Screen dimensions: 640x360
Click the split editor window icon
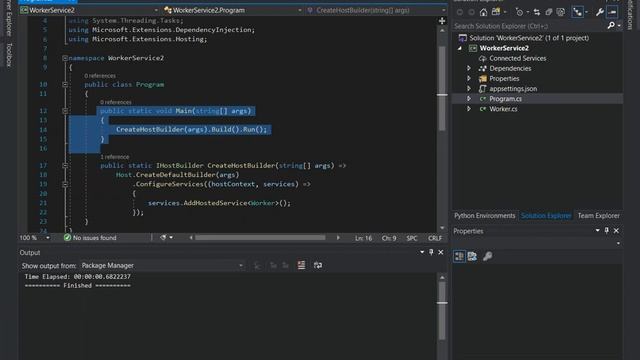click(442, 21)
